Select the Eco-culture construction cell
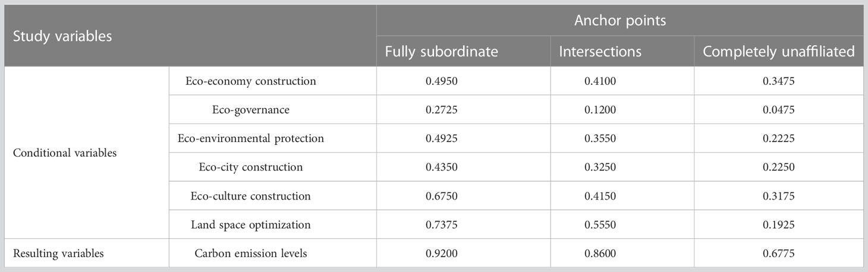The height and width of the screenshot is (272, 868). coord(251,196)
